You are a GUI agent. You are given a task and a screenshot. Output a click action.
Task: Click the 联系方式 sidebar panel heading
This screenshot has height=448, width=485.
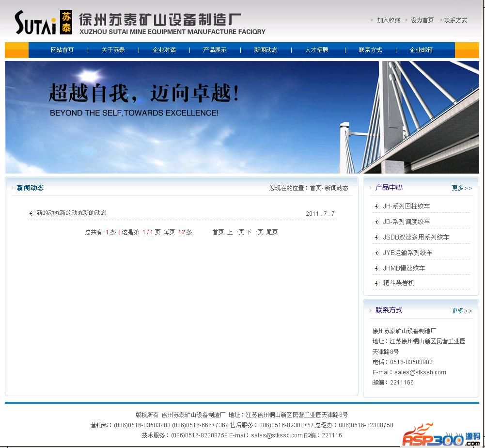tap(389, 310)
